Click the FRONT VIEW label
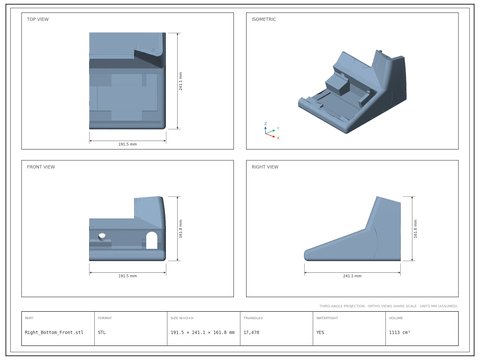Screen dimensions: 480x360 41,167
